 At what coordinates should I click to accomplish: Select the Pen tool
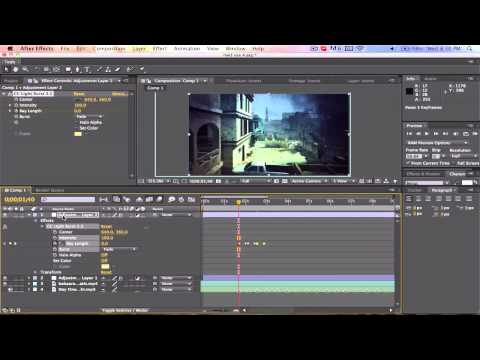(78, 69)
